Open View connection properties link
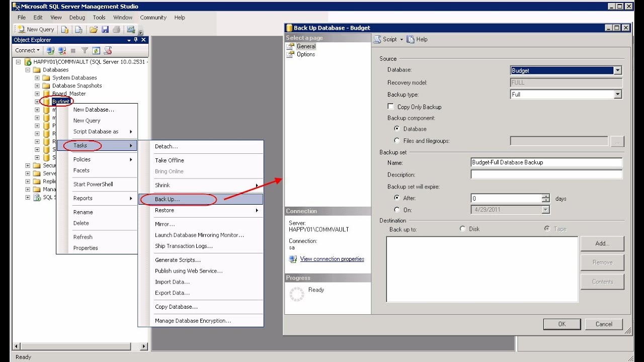The height and width of the screenshot is (362, 644). [x=332, y=259]
